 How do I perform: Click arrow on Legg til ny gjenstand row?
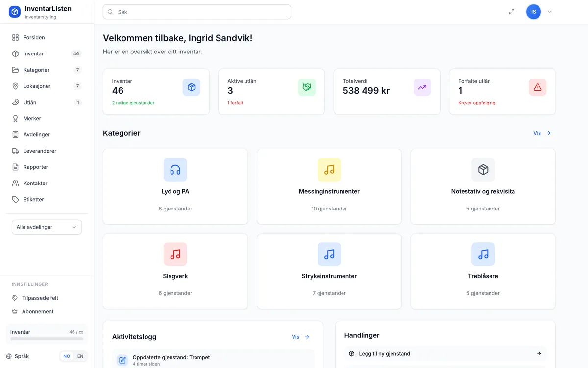point(539,353)
